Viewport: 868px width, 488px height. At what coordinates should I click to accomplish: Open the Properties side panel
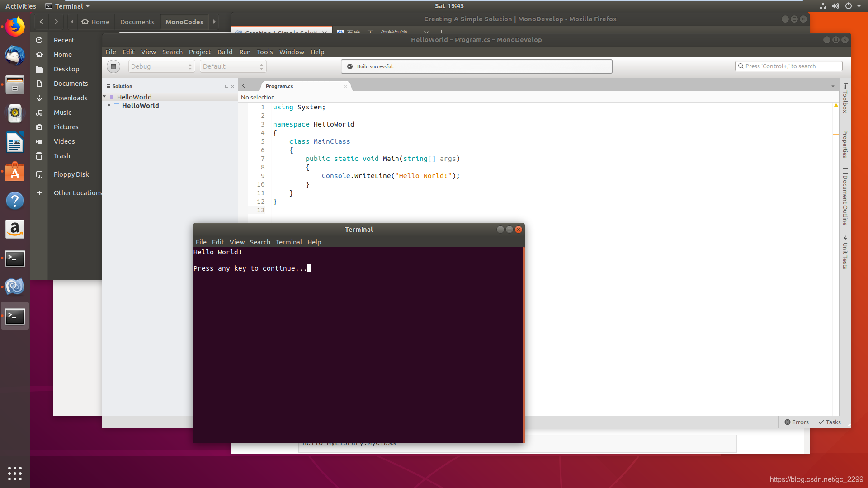(x=845, y=141)
